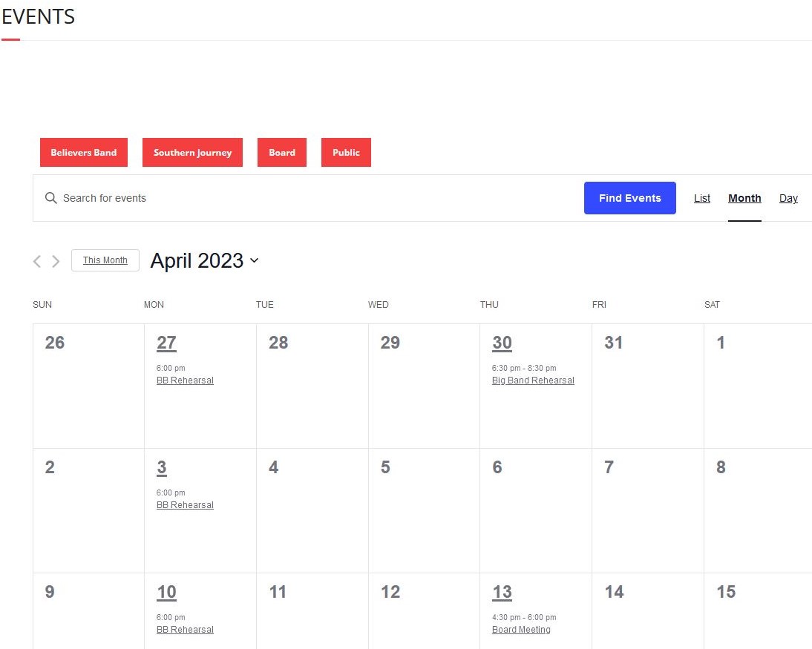Select day 31 cell number
Screen dimensions: 812x649
pos(614,343)
